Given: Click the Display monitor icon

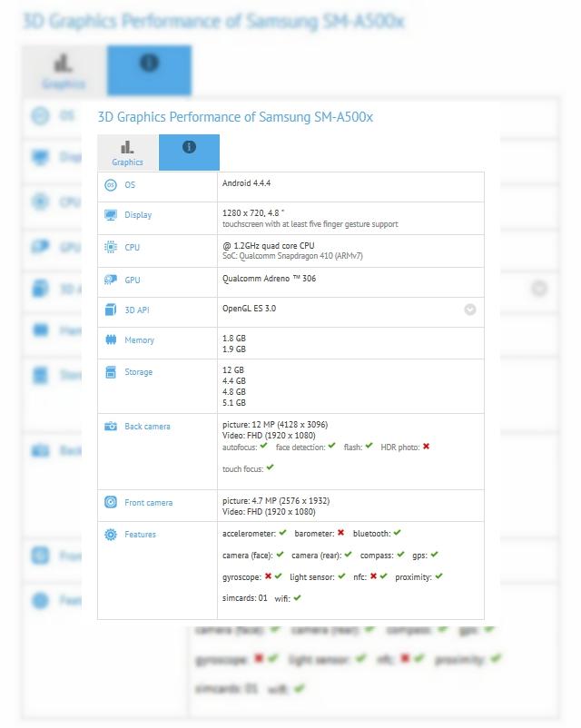Looking at the screenshot, I should point(111,215).
